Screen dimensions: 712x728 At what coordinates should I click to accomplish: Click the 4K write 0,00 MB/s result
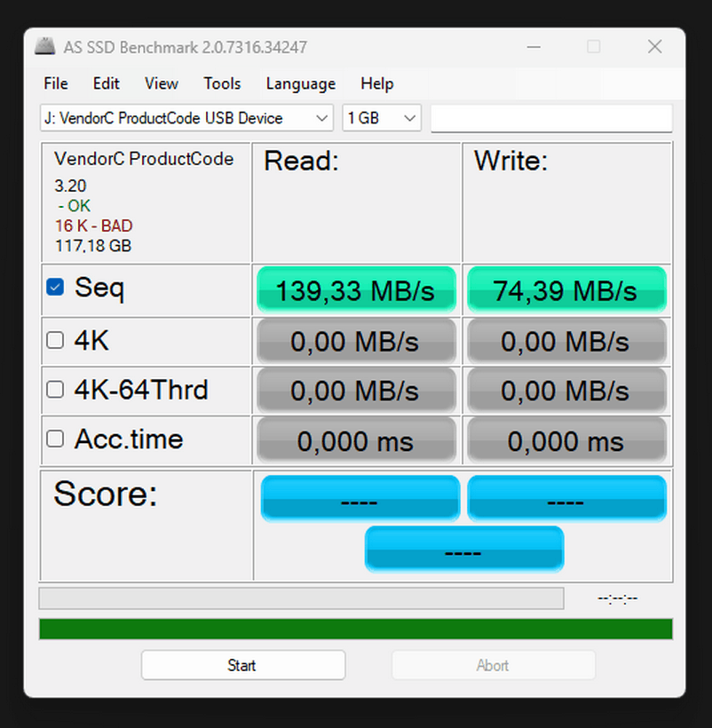pos(566,341)
